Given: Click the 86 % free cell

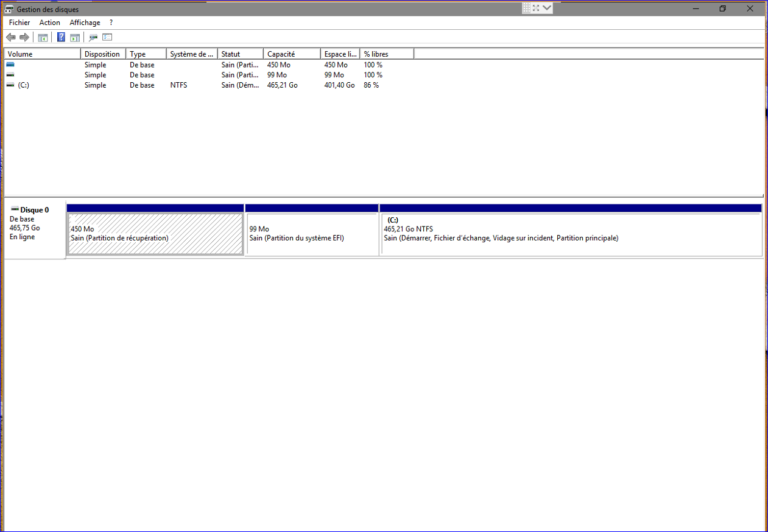Looking at the screenshot, I should (x=372, y=85).
